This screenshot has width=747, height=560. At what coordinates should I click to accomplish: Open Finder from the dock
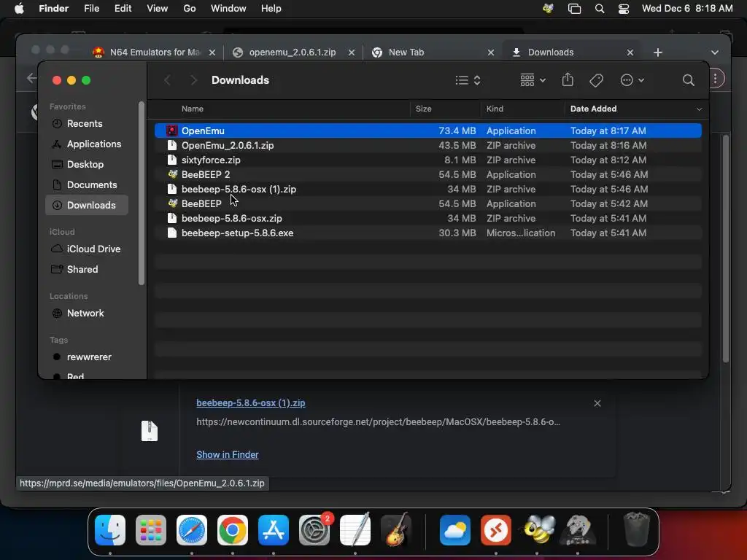click(x=110, y=530)
